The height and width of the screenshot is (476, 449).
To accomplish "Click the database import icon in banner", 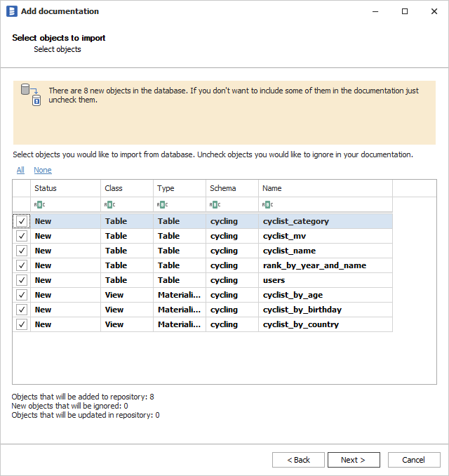I will pos(31,94).
